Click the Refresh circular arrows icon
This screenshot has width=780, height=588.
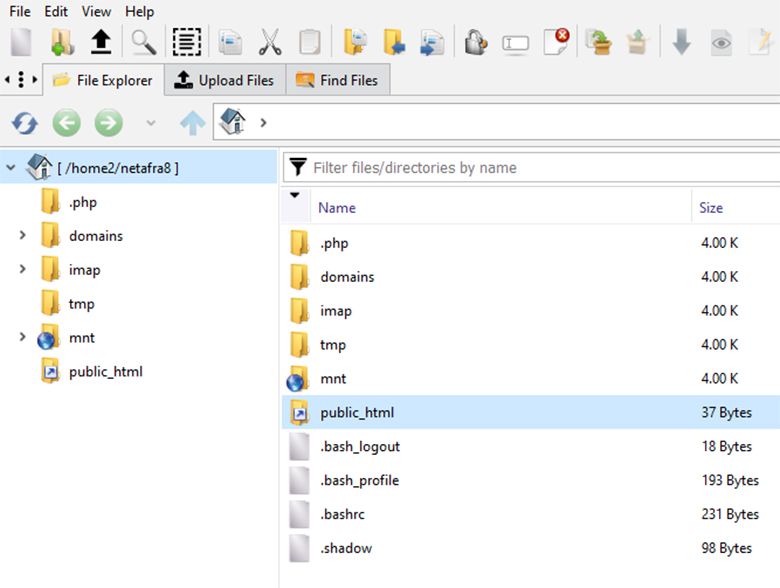[25, 123]
